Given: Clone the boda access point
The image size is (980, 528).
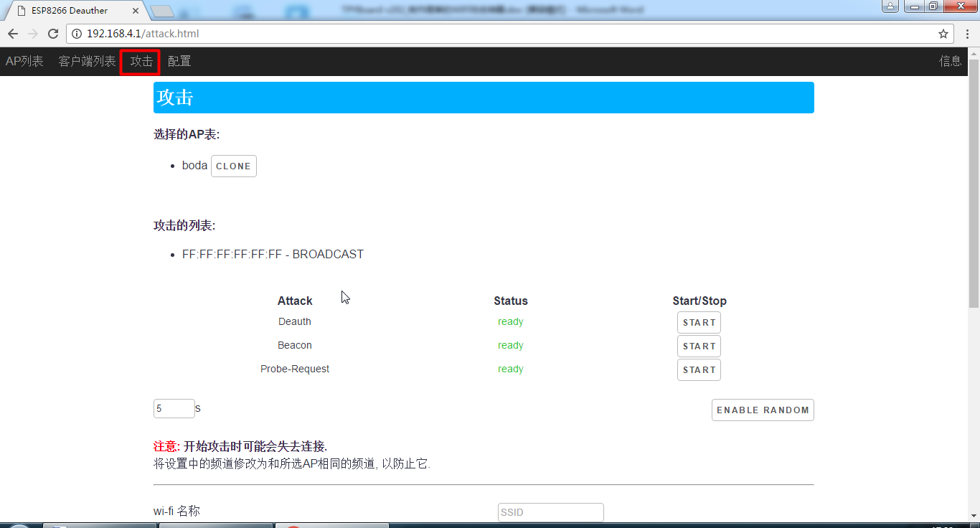Looking at the screenshot, I should (233, 166).
